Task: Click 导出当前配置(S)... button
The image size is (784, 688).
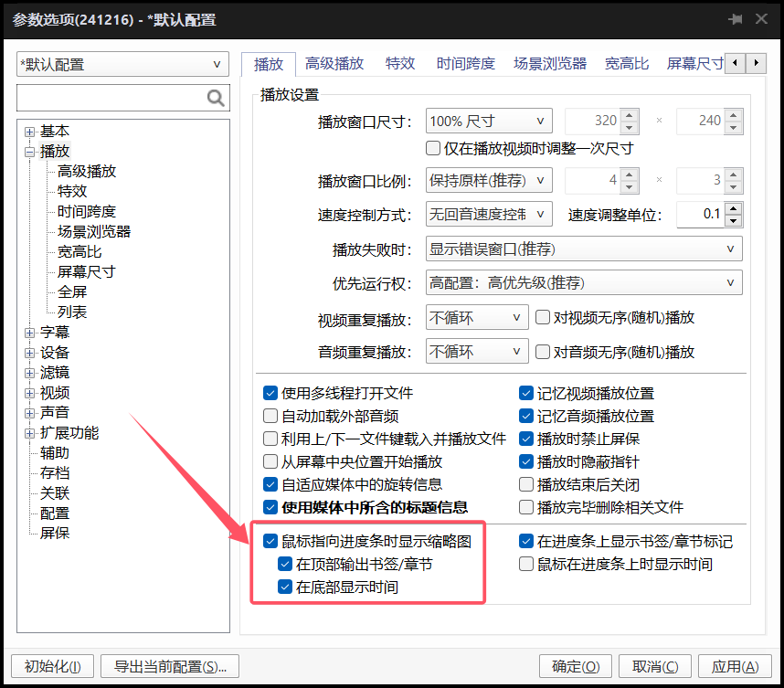Action: click(170, 666)
